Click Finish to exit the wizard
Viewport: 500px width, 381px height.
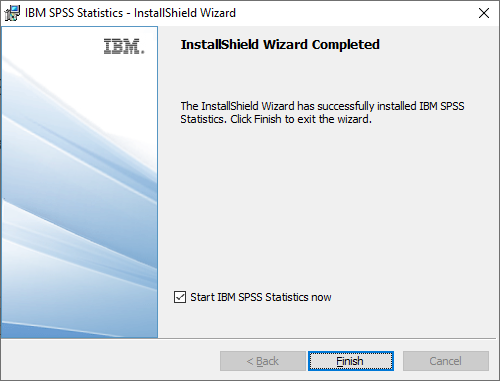351,361
